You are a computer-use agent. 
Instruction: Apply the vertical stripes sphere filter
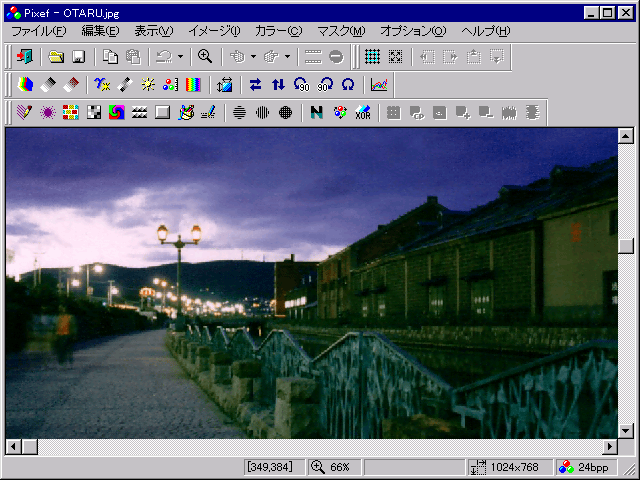coord(262,112)
